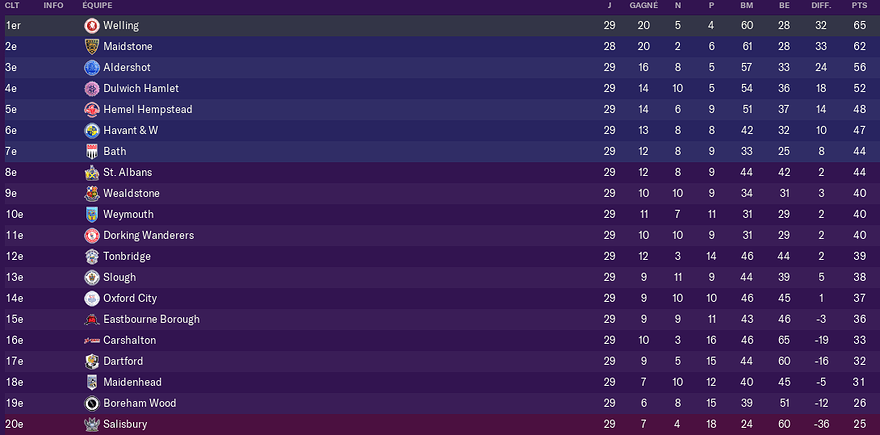
Task: Click Dulwich Hamlet's pink club badge
Action: 92,88
